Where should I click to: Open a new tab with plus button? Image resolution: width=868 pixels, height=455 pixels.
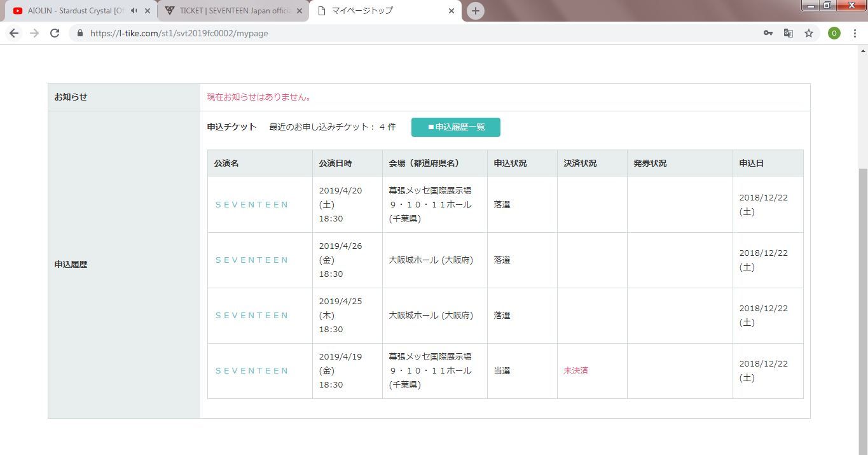click(475, 11)
